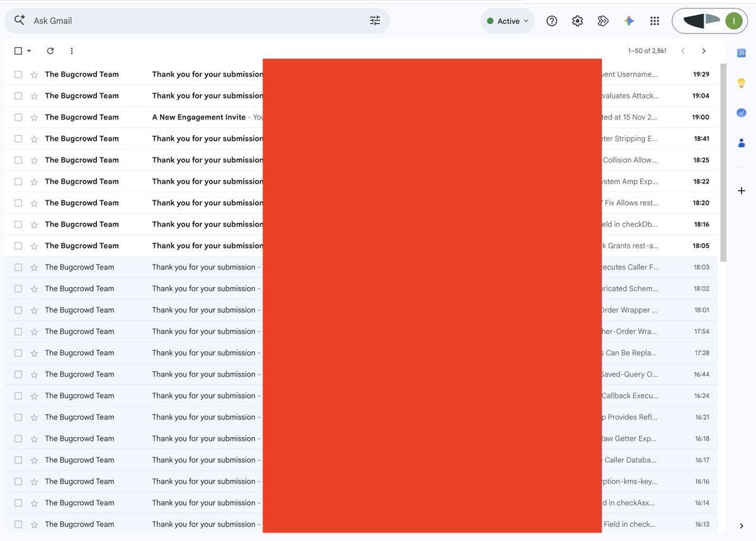Star the 16:44 Bugcrowd email
Image resolution: width=756 pixels, height=541 pixels.
click(x=34, y=374)
